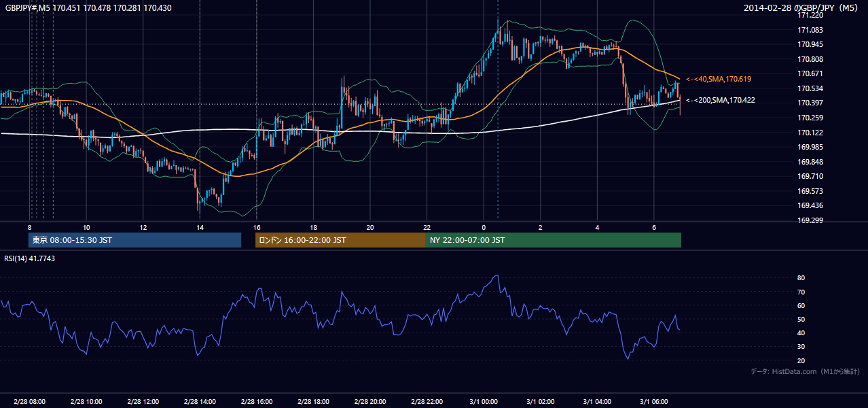This screenshot has width=868, height=408.
Task: Click price axis label 170.397
Action: click(x=810, y=103)
